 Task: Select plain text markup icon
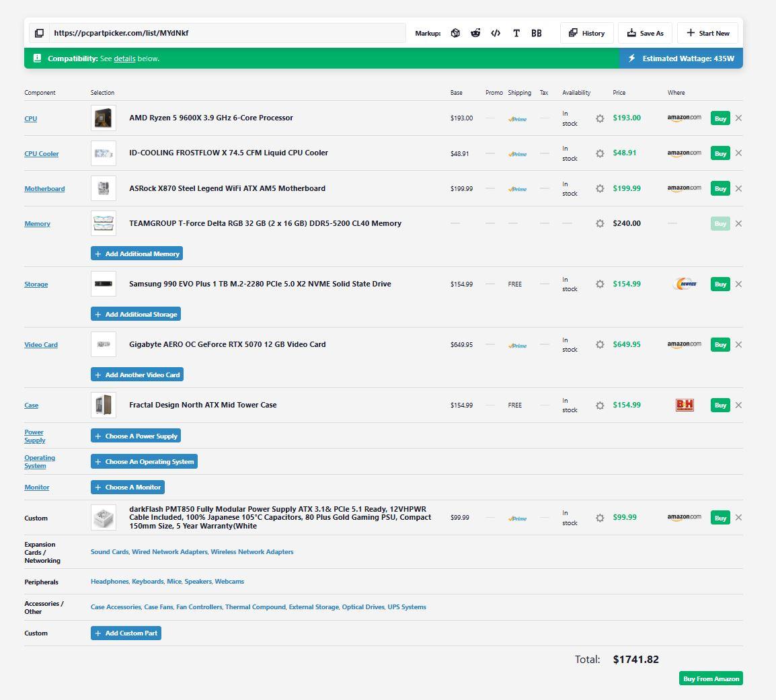coord(516,33)
